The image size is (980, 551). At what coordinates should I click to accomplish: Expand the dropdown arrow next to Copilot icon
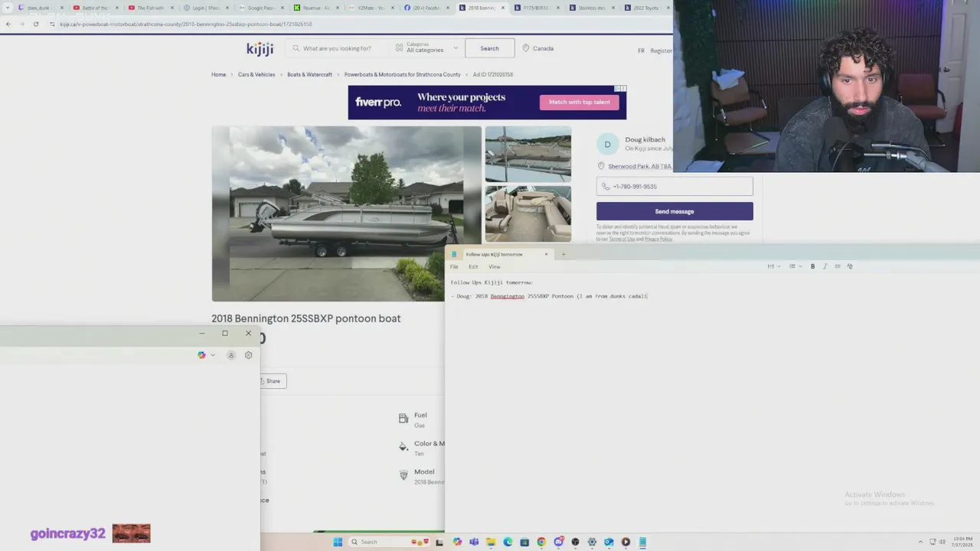pyautogui.click(x=212, y=355)
